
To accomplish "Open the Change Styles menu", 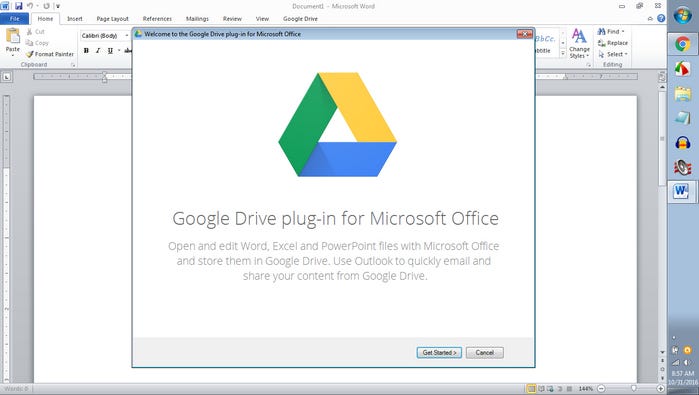I will click(579, 43).
